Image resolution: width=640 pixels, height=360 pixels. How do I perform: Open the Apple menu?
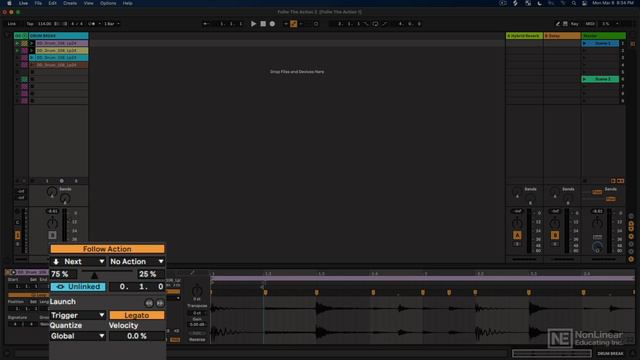coord(9,3)
